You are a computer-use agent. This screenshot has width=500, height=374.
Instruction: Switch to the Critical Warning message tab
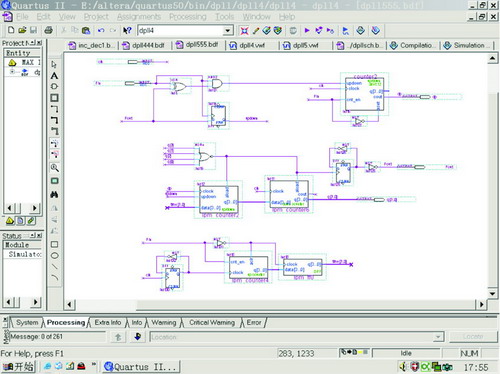(x=212, y=322)
